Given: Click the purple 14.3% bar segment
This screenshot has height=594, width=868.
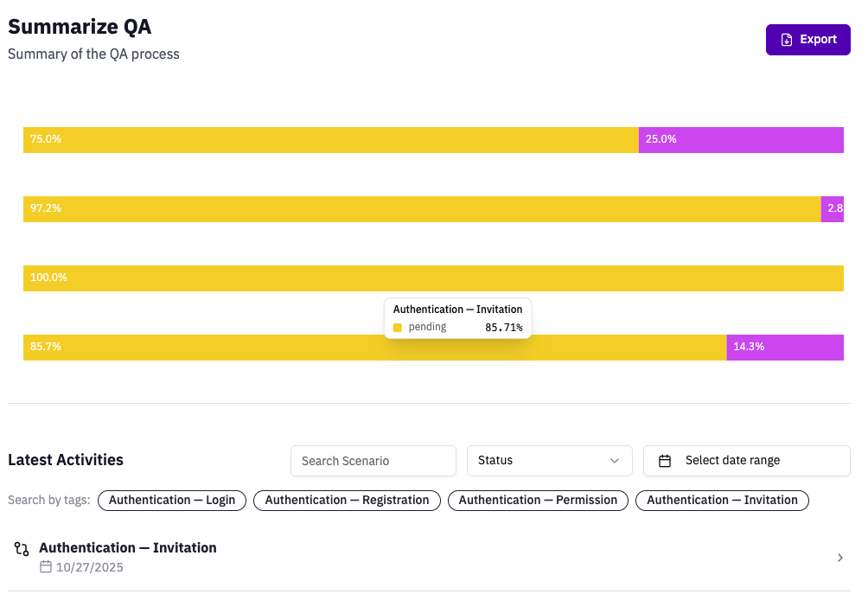Looking at the screenshot, I should pyautogui.click(x=784, y=348).
